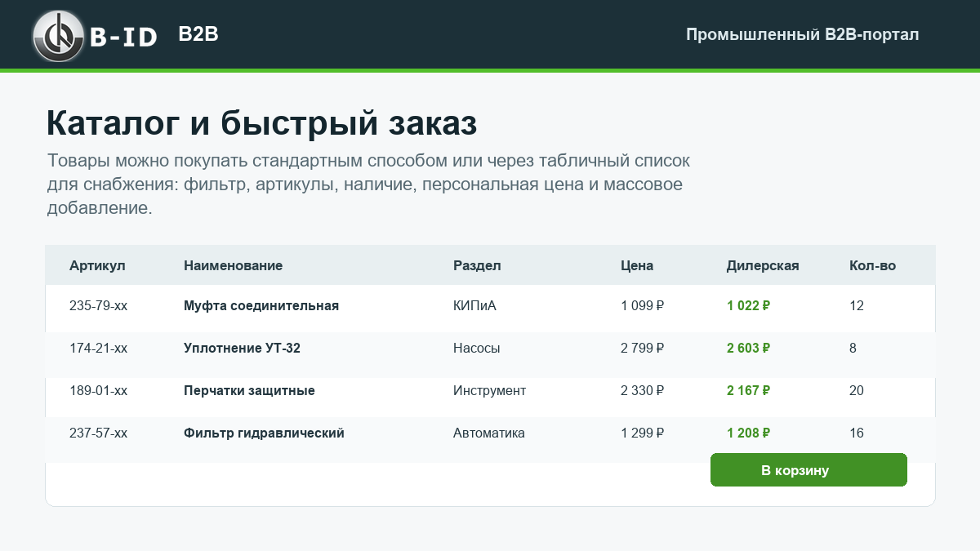Click the price 2 330 ₽
Viewport: 980px width, 551px height.
click(x=643, y=391)
